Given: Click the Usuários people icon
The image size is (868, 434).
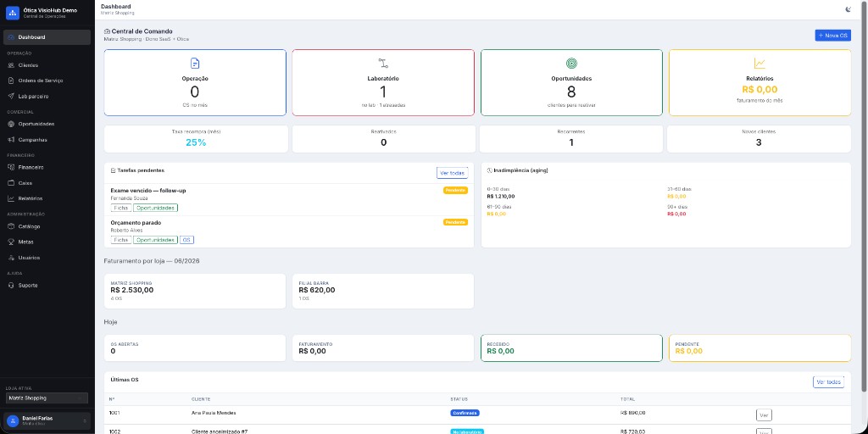Looking at the screenshot, I should [11, 258].
